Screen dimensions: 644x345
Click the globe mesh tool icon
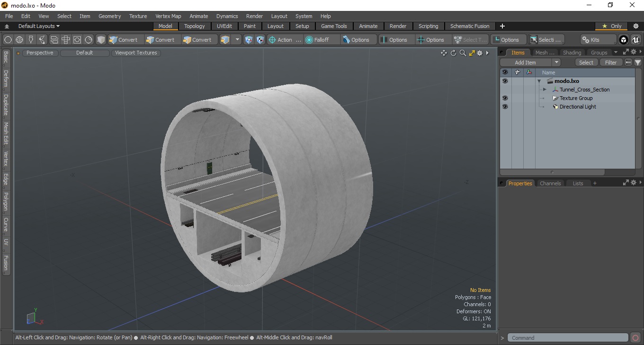coord(19,40)
